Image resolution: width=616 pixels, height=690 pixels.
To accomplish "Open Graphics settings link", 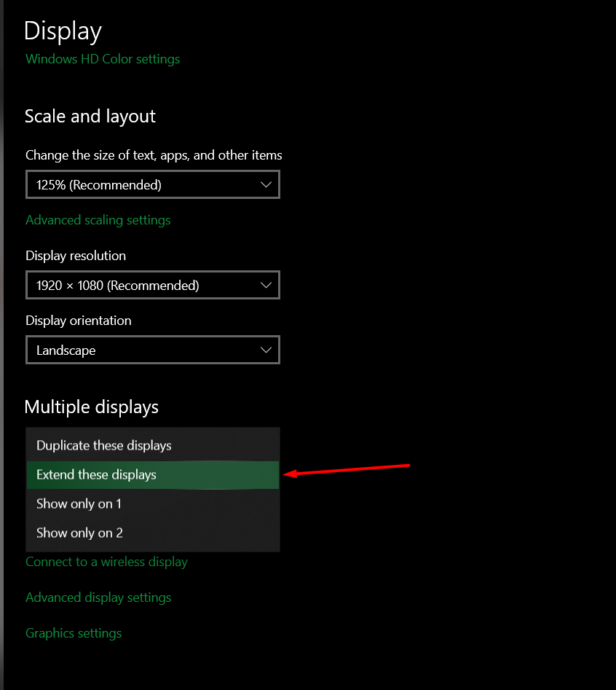I will pos(74,633).
